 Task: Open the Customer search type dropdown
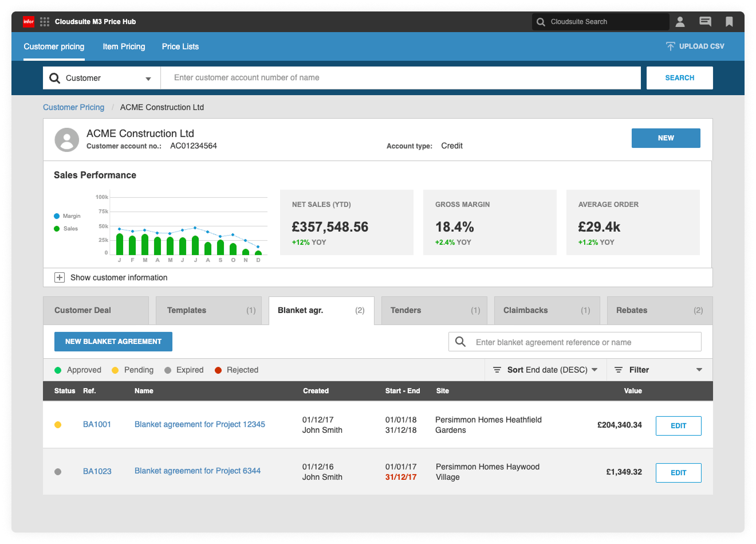tap(101, 78)
